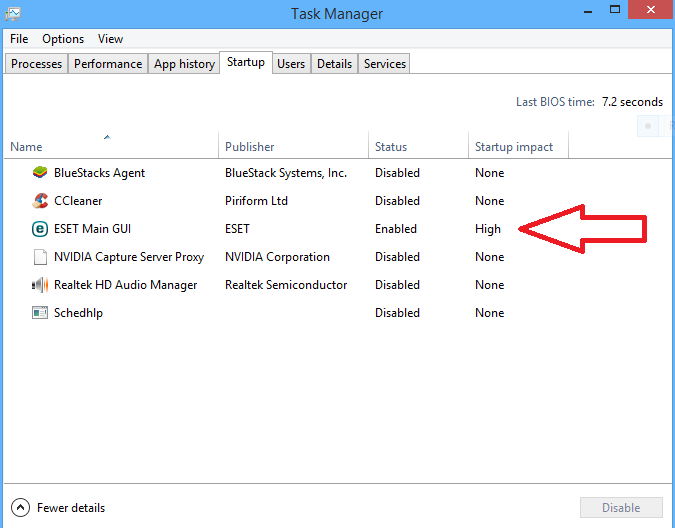
Task: Select NVIDIA Capture Server Proxy entry name
Action: pyautogui.click(x=129, y=257)
